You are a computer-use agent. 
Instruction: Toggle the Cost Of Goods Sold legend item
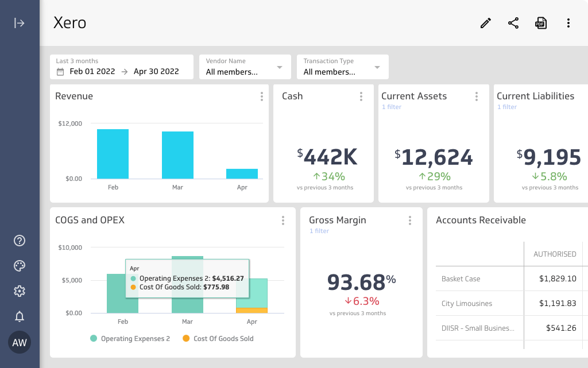click(x=218, y=338)
